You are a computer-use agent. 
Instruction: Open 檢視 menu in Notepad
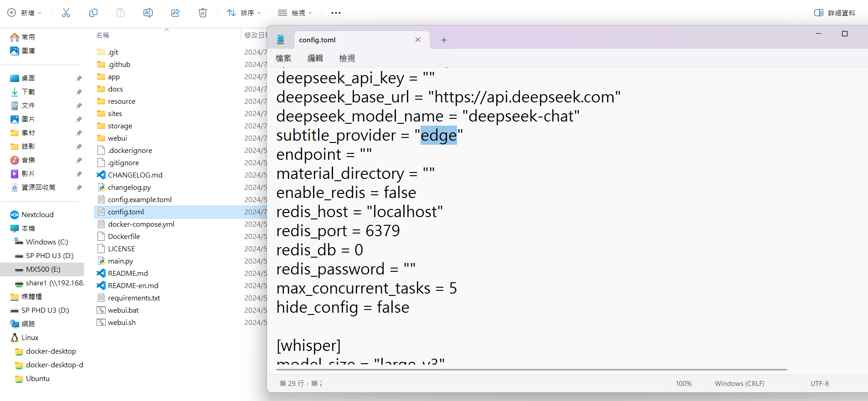(347, 58)
